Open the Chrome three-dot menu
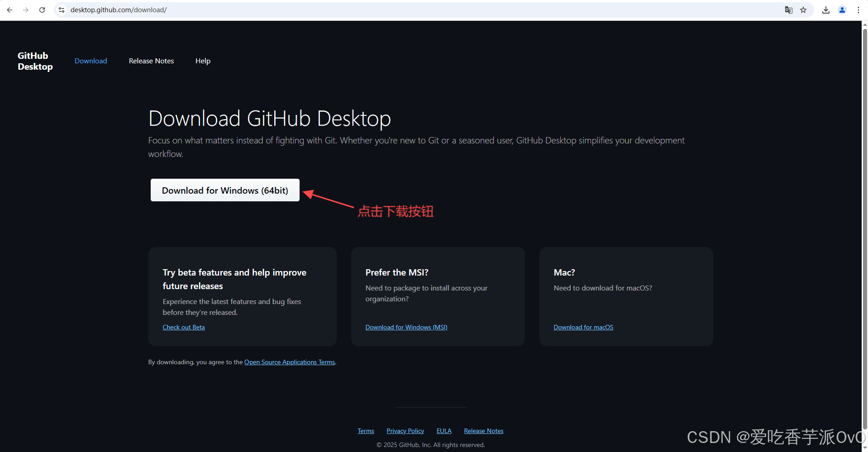This screenshot has height=452, width=868. click(x=858, y=10)
